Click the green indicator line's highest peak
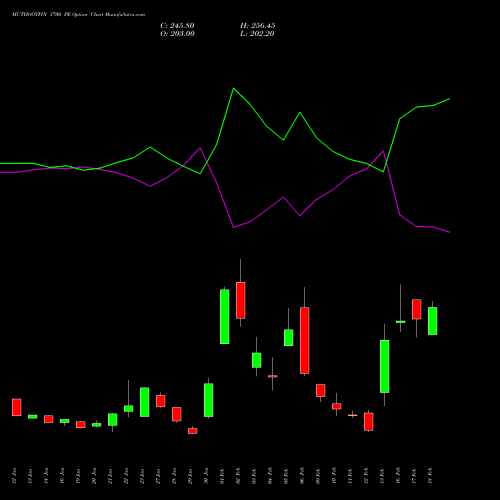Viewport: 500px width, 500px height. point(233,88)
